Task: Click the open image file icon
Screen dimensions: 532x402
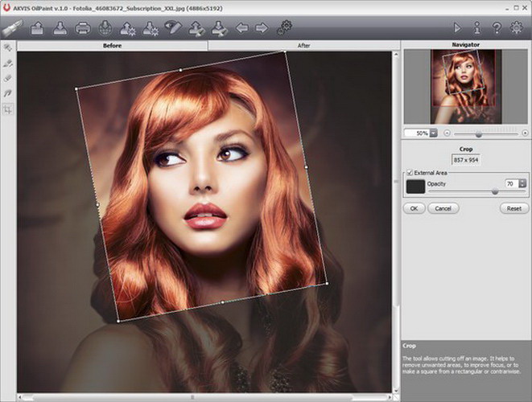Action: [x=37, y=29]
